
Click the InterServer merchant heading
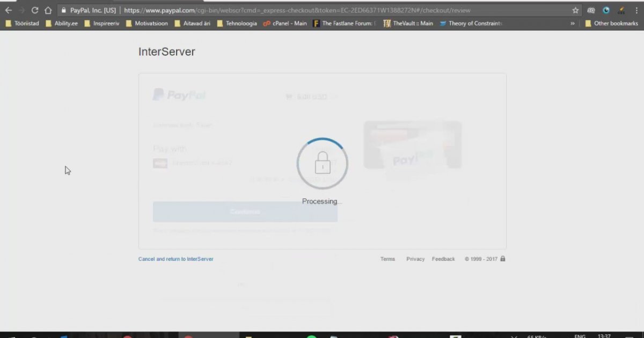[167, 52]
